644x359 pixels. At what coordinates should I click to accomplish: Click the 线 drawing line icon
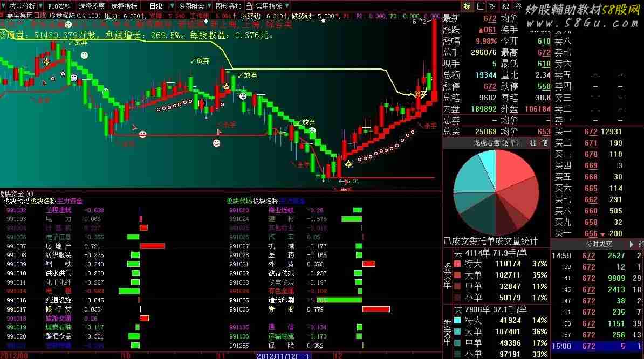[x=505, y=6]
